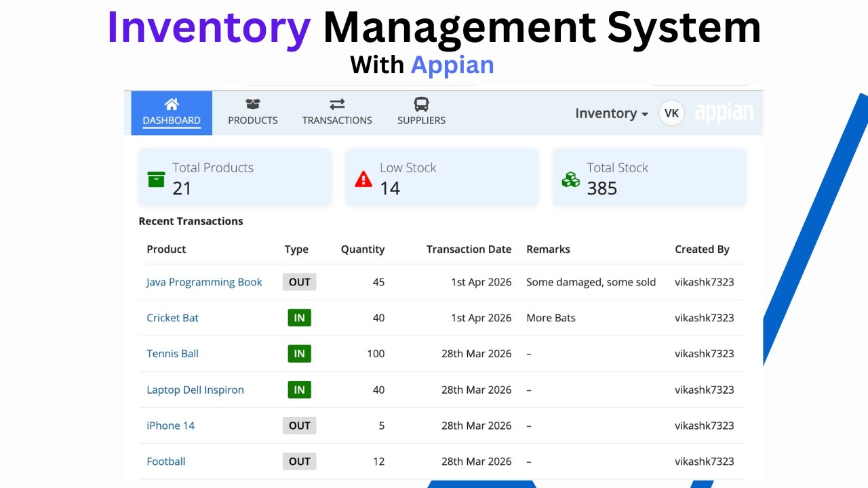Click the Appian logo
Image resolution: width=868 pixels, height=488 pixels.
[x=724, y=113]
